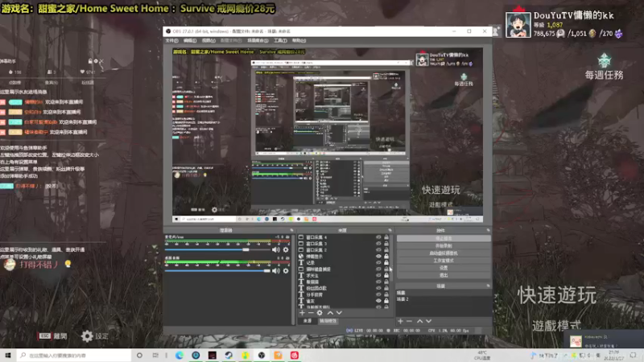The height and width of the screenshot is (362, 644).
Task: Toggle visibility eye for 求关注 source
Action: tap(378, 275)
